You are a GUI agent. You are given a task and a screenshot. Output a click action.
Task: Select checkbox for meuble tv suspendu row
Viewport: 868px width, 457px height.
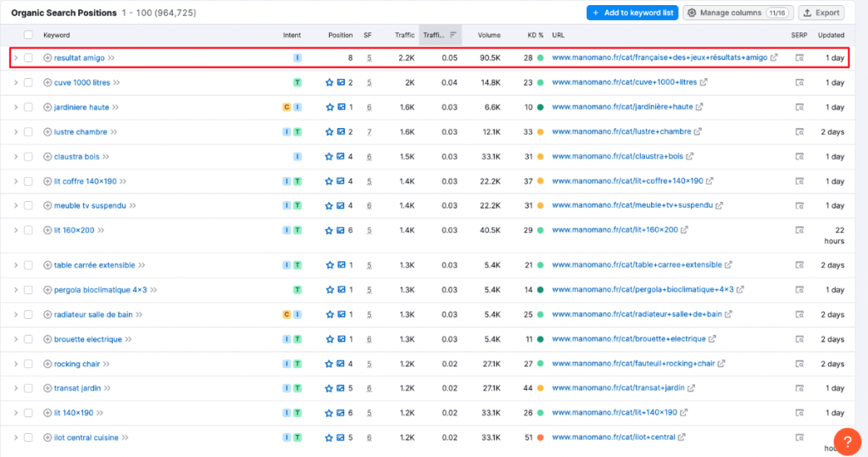click(29, 206)
